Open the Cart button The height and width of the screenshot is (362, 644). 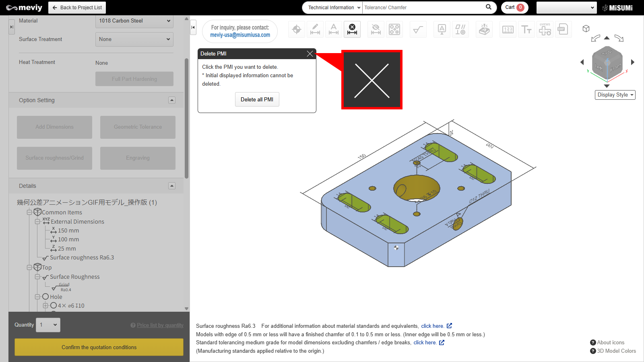(514, 7)
